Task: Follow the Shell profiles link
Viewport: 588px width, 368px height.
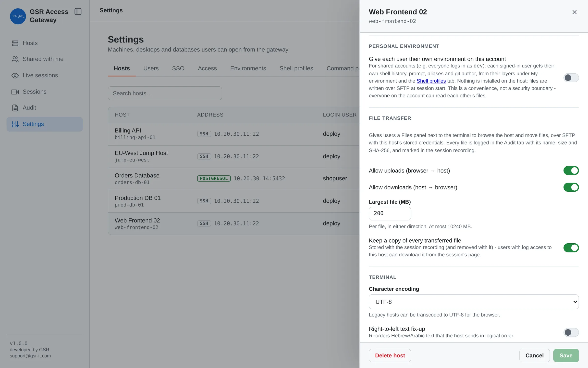Action: click(431, 81)
